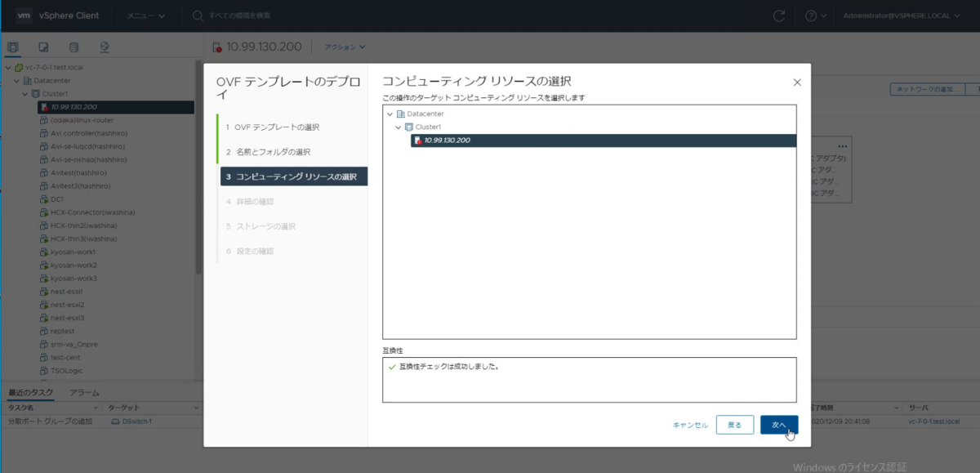Click the vm logo in header

coord(24,16)
